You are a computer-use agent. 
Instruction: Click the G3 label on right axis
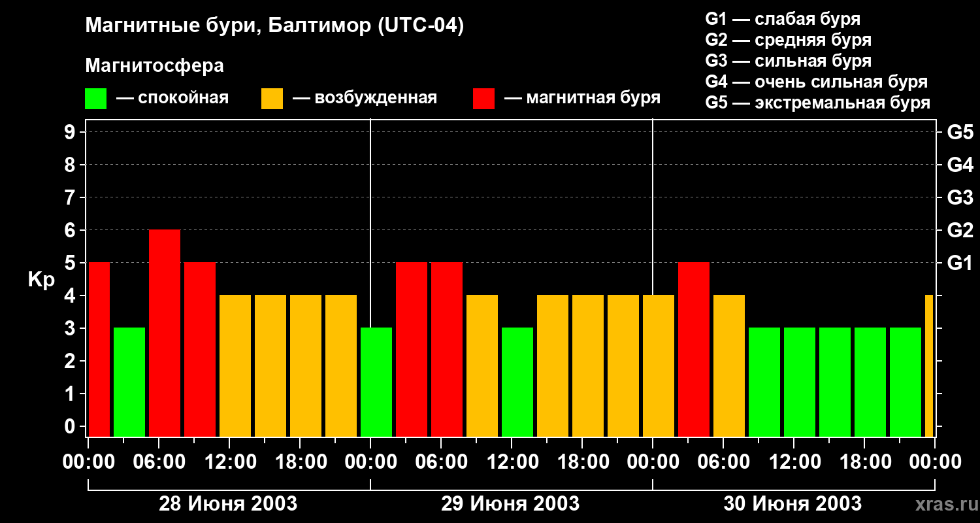coord(960,197)
